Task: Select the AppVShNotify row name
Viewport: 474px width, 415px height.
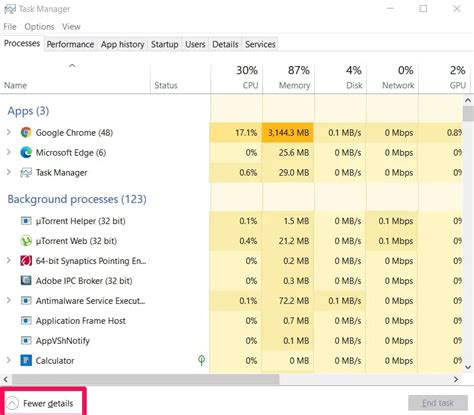Action: pos(63,341)
